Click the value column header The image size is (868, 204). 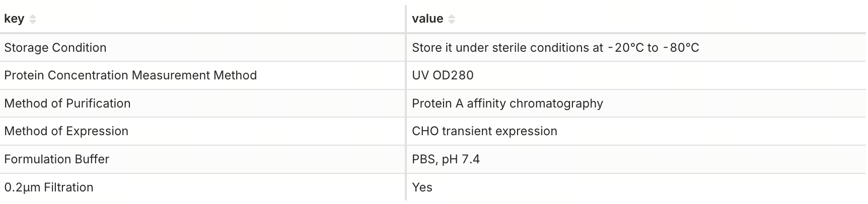pos(427,19)
